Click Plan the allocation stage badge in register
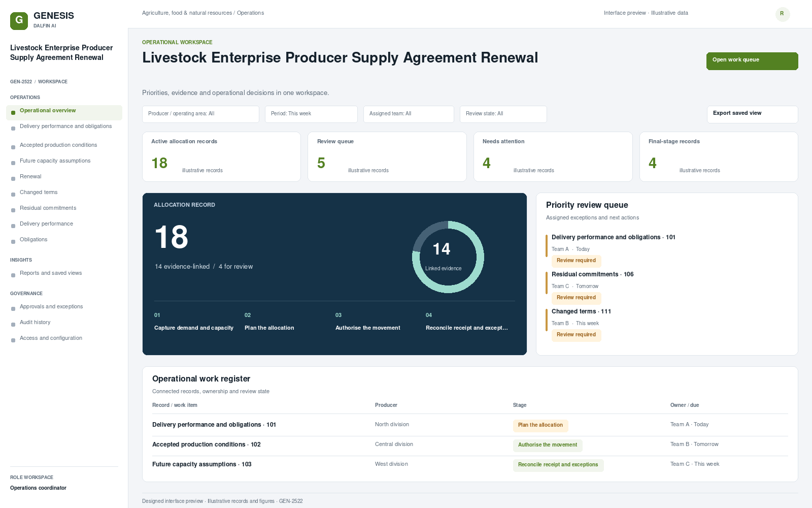The image size is (812, 508). (x=540, y=426)
